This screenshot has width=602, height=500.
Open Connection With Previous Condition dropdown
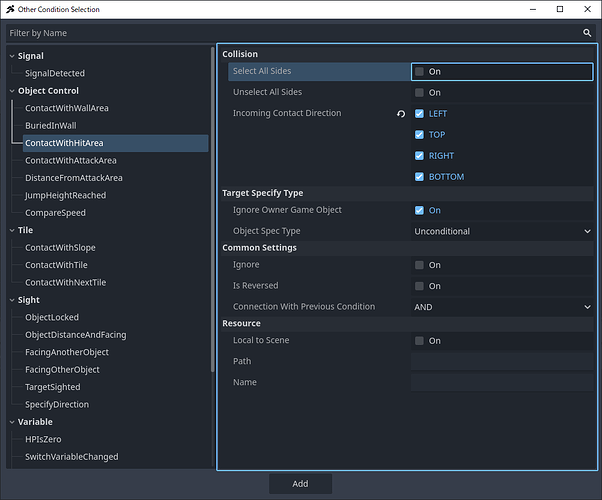click(502, 307)
